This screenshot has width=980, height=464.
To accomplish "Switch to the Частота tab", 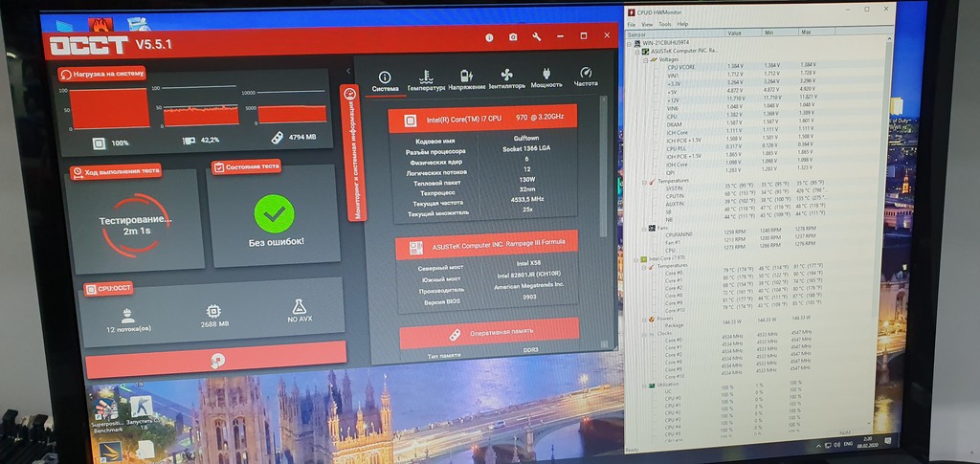I will click(586, 77).
